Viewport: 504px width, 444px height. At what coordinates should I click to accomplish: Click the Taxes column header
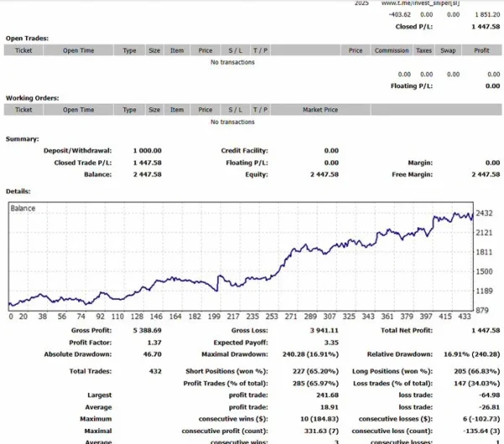pyautogui.click(x=424, y=50)
